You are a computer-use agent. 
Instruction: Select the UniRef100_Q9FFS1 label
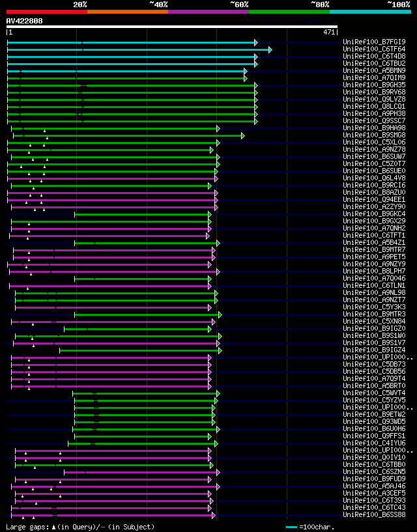[x=374, y=436]
